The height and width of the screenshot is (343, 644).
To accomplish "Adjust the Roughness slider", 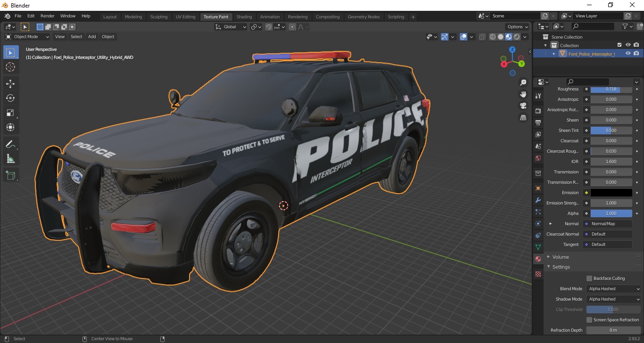I will pos(611,89).
